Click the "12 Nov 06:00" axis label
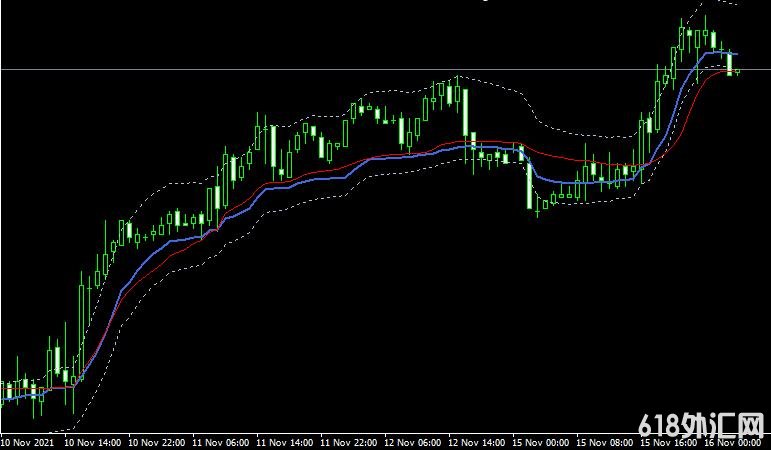The image size is (771, 450). [415, 441]
